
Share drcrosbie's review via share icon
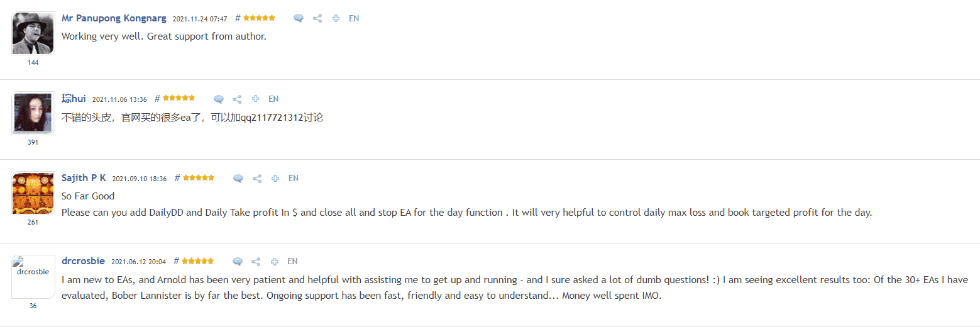256,262
